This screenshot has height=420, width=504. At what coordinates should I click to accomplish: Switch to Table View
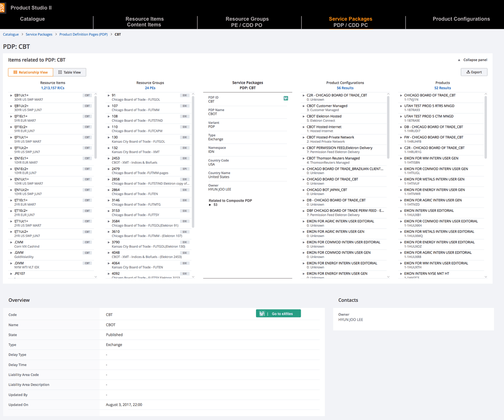[70, 72]
